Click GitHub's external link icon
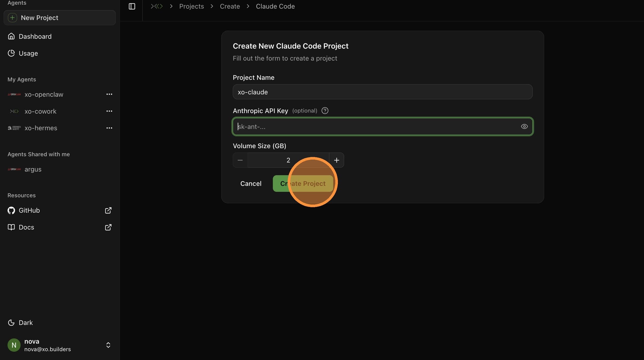Viewport: 644px width, 360px height. coord(108,210)
